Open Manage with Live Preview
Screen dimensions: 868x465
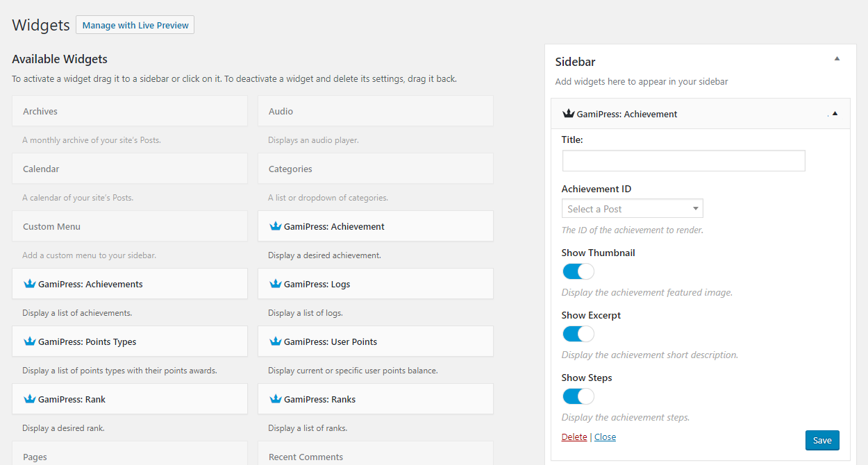135,26
